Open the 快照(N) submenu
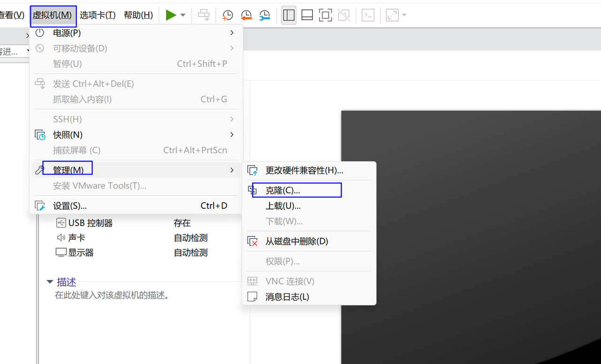Viewport: 601px width, 364px height. coord(136,135)
